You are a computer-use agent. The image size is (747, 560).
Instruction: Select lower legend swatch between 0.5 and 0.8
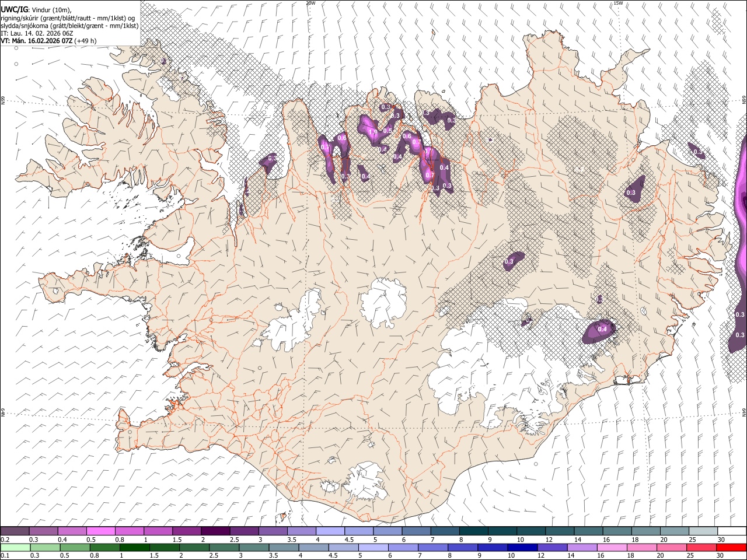tap(75, 547)
